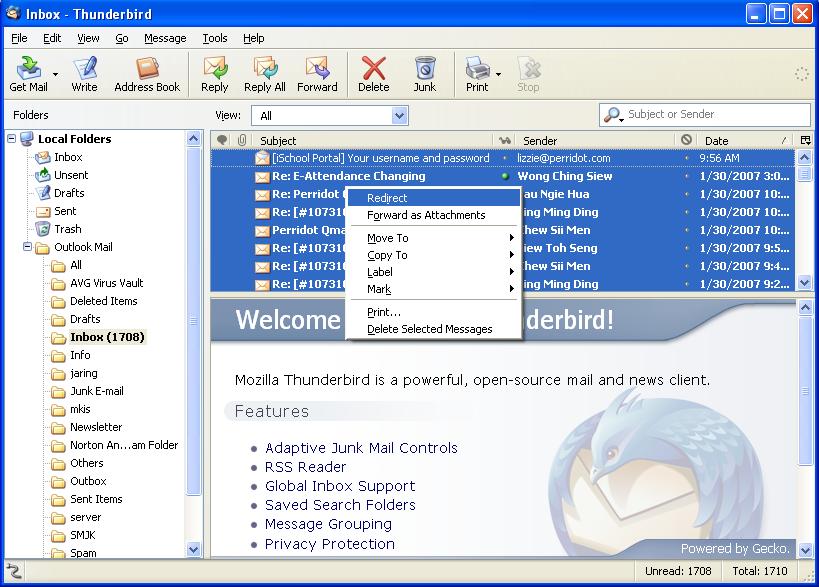819x587 pixels.
Task: Open the column picker icon in message list
Action: (805, 140)
